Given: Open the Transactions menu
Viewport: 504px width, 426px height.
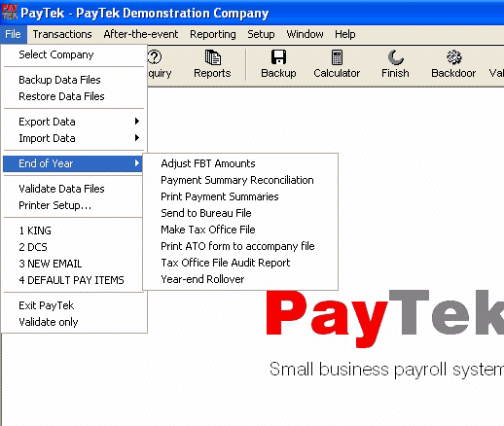Looking at the screenshot, I should [62, 34].
